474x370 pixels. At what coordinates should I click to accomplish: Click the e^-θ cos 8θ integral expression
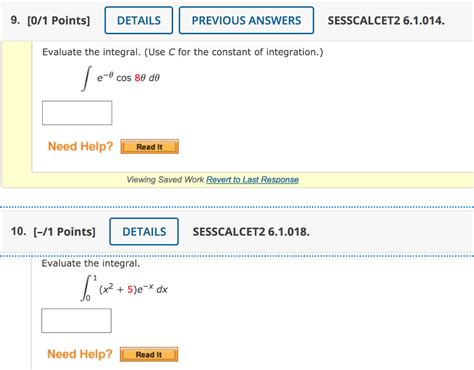coord(121,78)
